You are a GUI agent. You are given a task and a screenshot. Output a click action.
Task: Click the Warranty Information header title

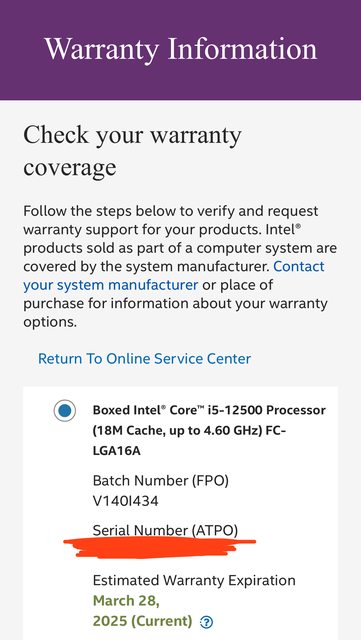180,49
